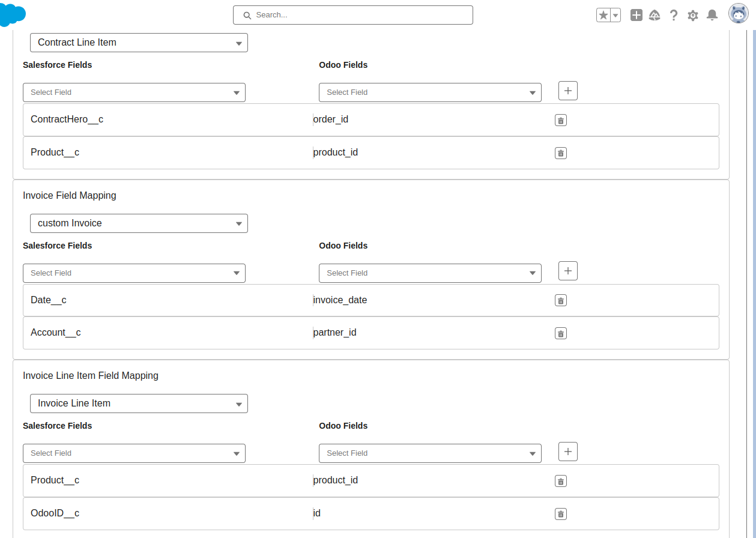Add a new Invoice Line Item mapping row
Image resolution: width=756 pixels, height=538 pixels.
[567, 452]
